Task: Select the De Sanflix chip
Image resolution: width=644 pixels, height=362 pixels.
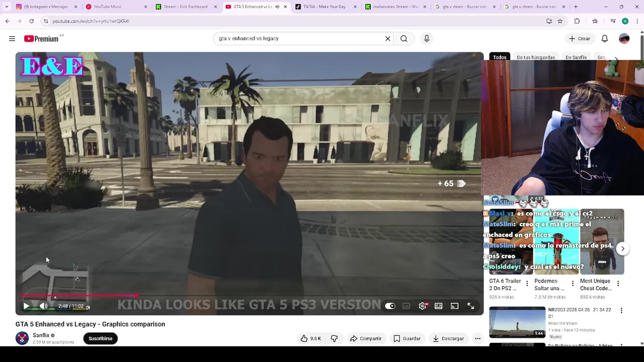Action: 576,57
